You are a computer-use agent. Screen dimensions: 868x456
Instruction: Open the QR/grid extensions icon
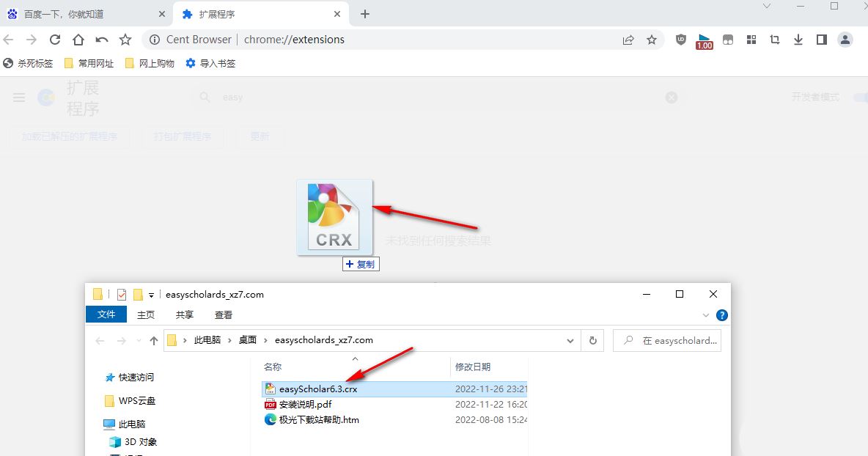click(x=751, y=40)
